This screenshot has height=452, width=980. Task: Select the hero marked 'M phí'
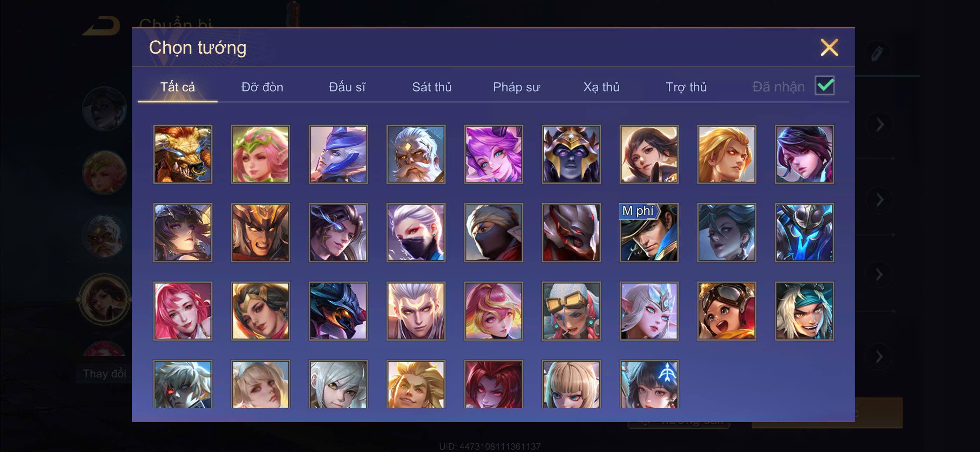tap(649, 232)
